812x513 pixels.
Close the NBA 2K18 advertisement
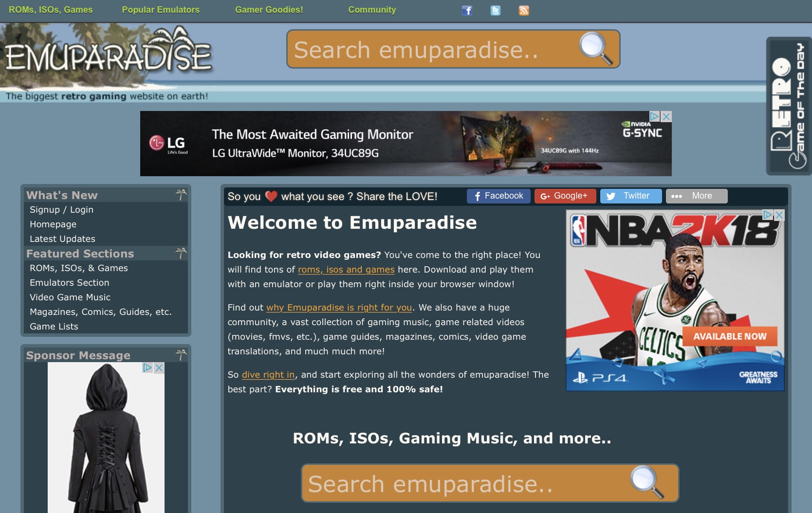[779, 215]
